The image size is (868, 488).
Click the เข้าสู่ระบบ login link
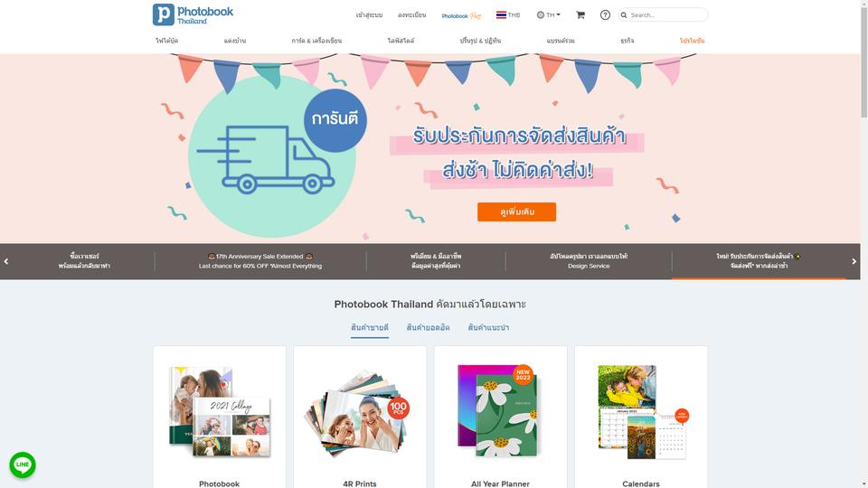click(369, 15)
